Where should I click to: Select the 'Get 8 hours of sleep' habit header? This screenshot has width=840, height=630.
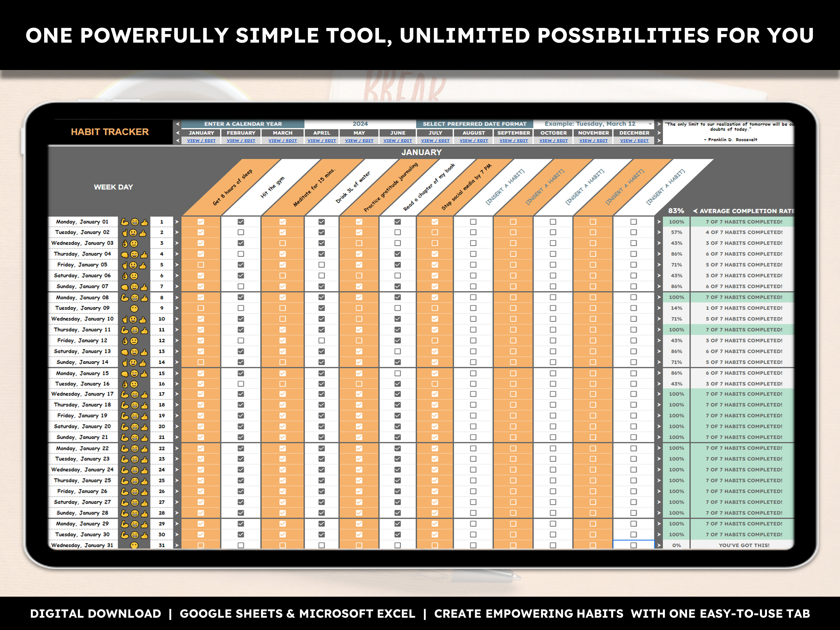(x=232, y=188)
